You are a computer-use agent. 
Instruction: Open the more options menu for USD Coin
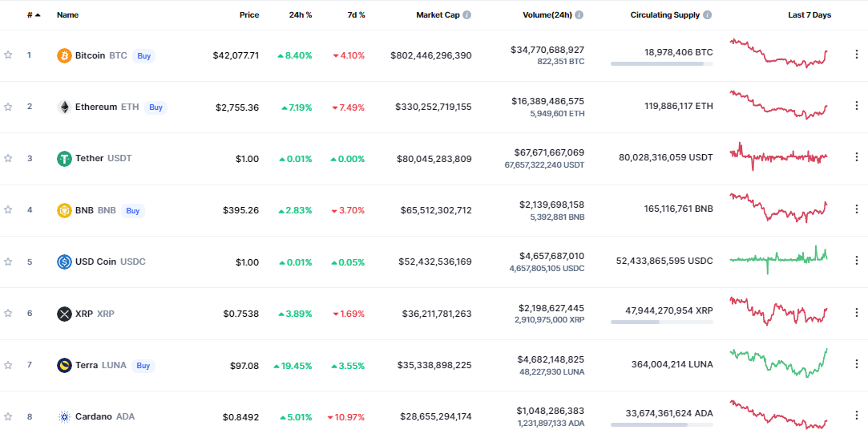pos(857,261)
